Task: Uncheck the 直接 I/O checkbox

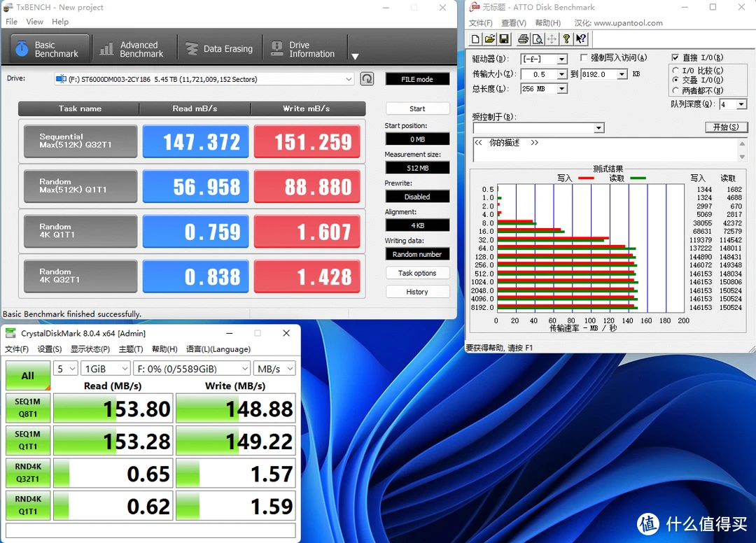Action: point(675,57)
